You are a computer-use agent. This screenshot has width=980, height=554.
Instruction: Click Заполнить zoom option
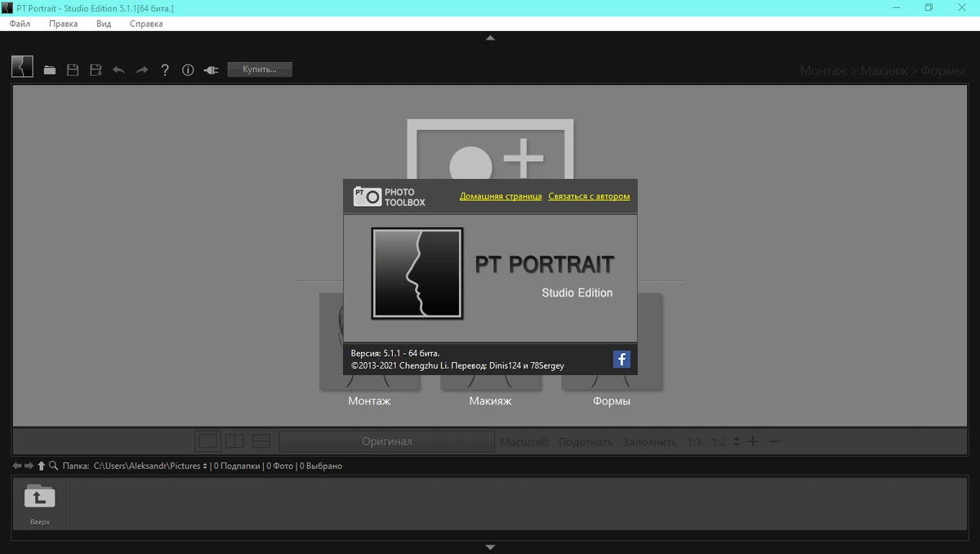[x=649, y=442]
